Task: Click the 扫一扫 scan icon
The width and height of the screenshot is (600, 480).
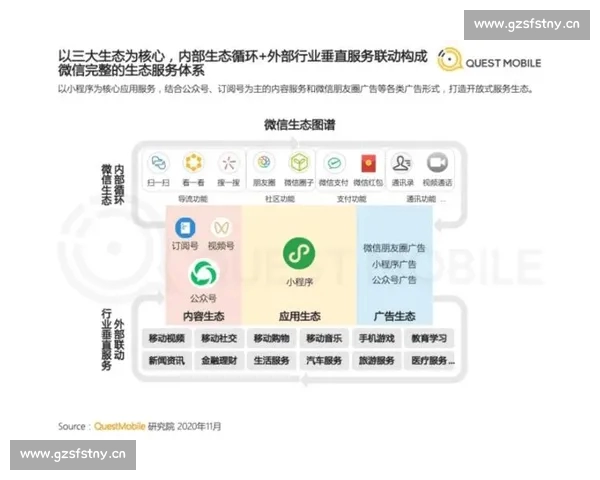Action: [158, 163]
